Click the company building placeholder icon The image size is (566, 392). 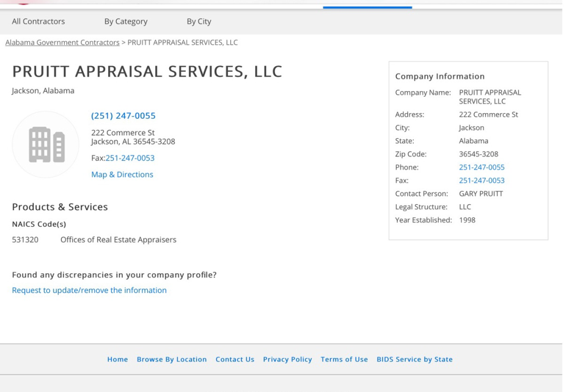45,144
